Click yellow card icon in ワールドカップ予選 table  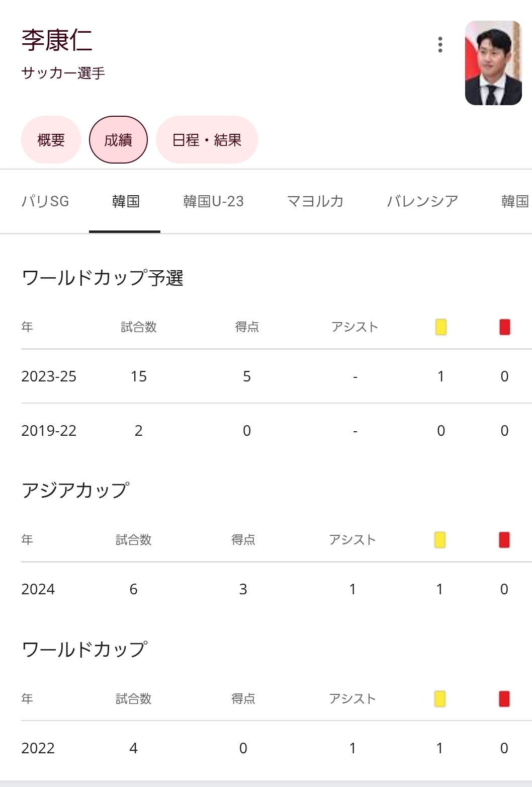(441, 327)
